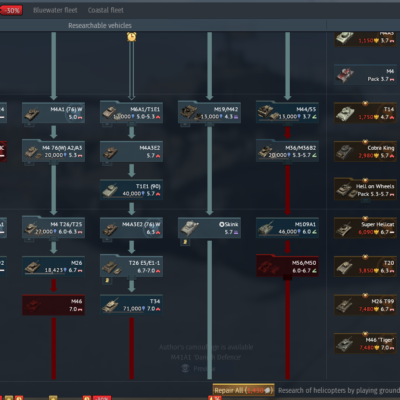Select the locked red M46 7.0 card
The height and width of the screenshot is (400, 400).
(53, 305)
